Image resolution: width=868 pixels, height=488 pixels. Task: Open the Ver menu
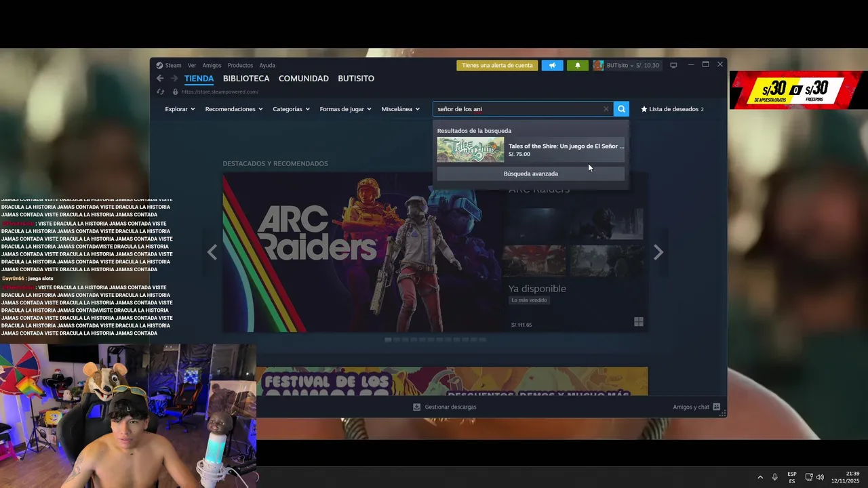[192, 66]
